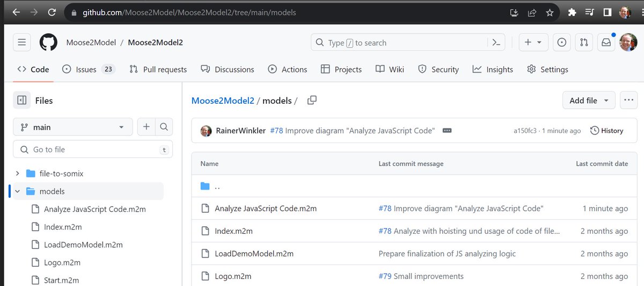Expand the file-to-somix folder
The image size is (644, 286).
point(18,174)
